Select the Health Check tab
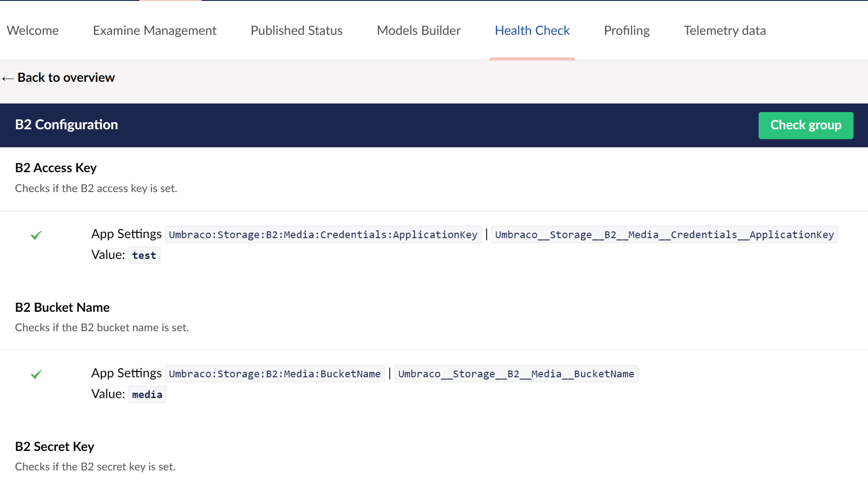Viewport: 868px width, 488px height. click(x=532, y=30)
